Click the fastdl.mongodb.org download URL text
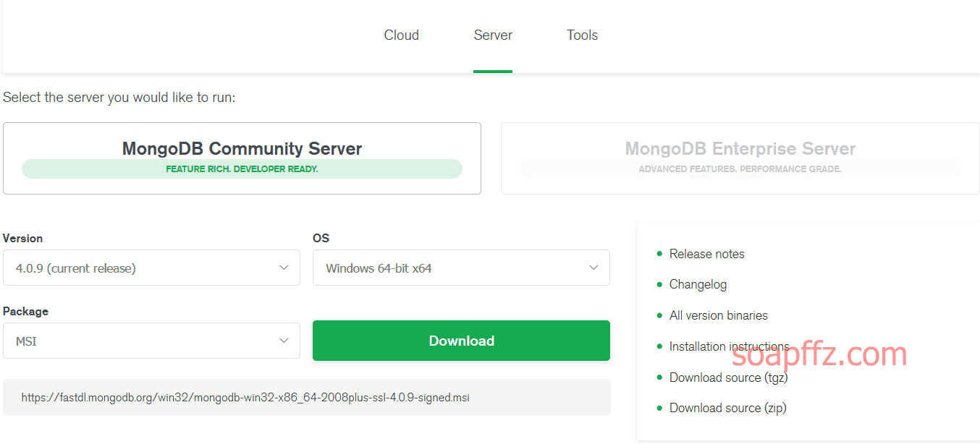This screenshot has height=444, width=980. click(245, 397)
